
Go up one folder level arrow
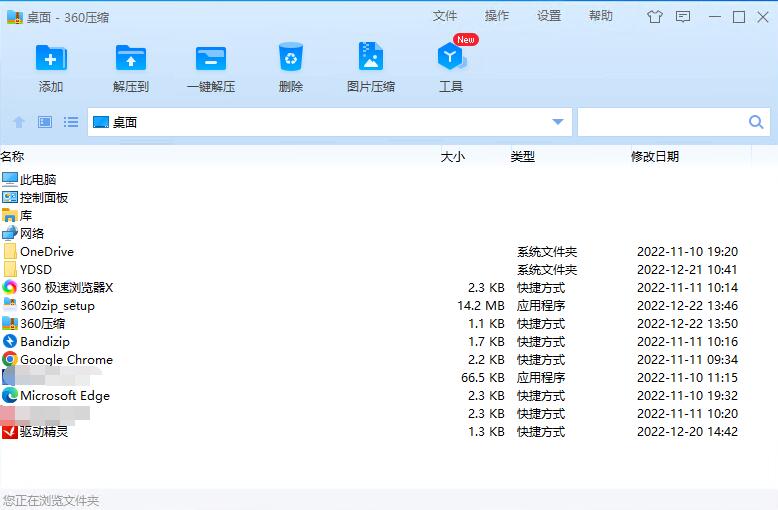19,122
